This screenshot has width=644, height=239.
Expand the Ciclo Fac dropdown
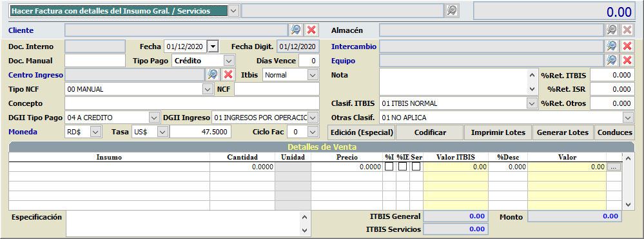pyautogui.click(x=313, y=132)
